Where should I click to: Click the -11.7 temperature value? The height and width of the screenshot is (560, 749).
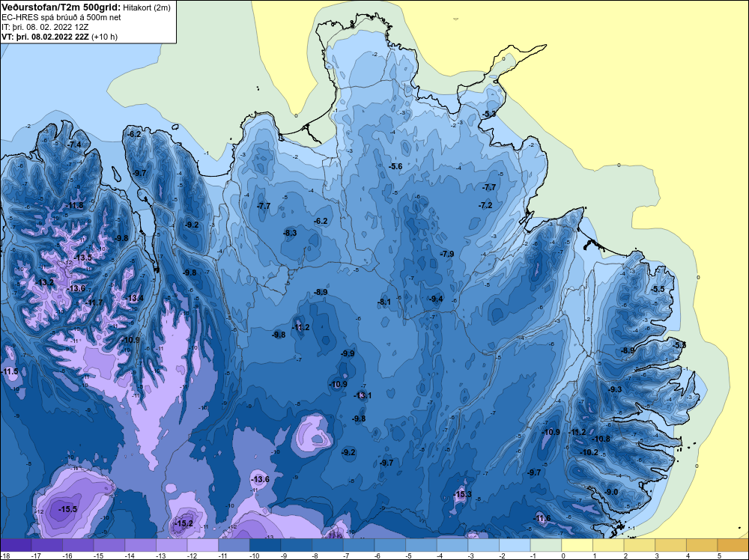pos(94,302)
